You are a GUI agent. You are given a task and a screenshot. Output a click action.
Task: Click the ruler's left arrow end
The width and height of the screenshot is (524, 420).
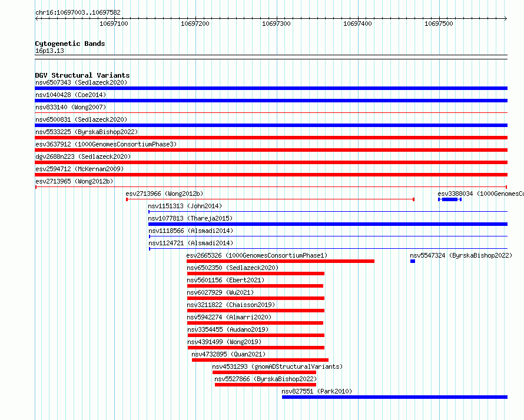point(37,19)
